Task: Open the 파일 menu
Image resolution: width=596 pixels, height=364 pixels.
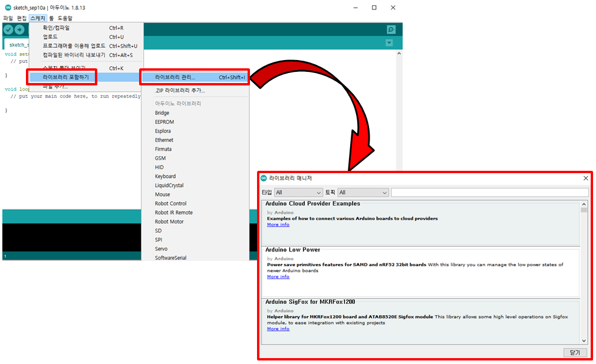Action: click(8, 18)
